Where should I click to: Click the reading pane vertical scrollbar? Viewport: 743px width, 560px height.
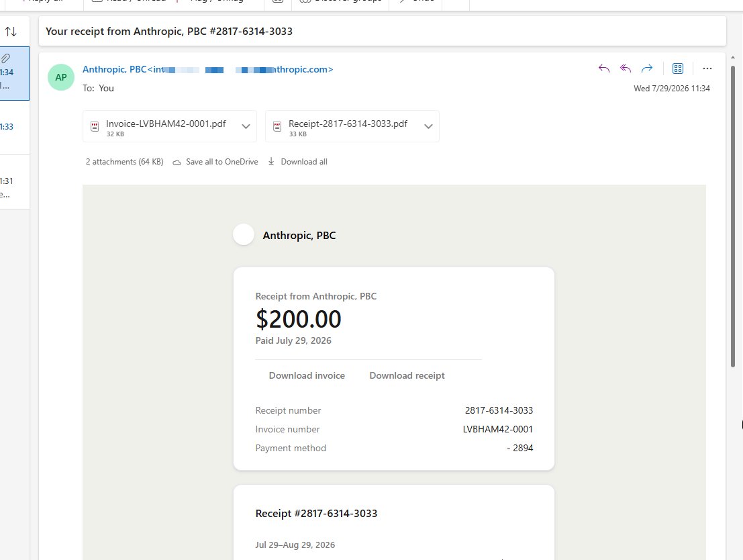(x=732, y=216)
